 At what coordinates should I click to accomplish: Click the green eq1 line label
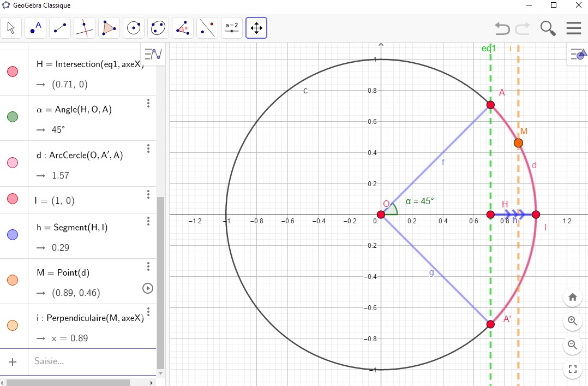point(489,49)
